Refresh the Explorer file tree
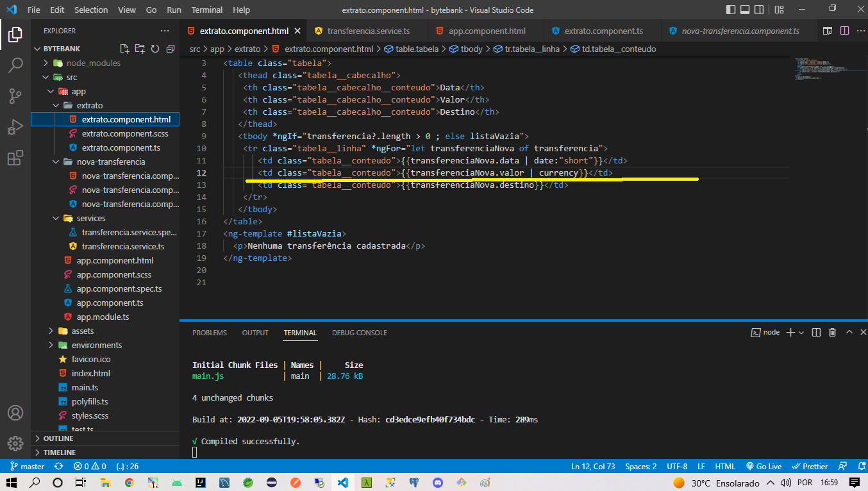The image size is (868, 491). click(155, 49)
